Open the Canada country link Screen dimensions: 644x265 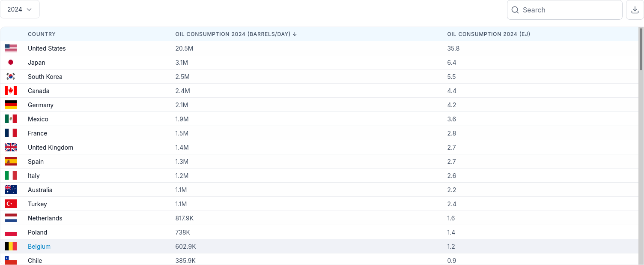[39, 91]
